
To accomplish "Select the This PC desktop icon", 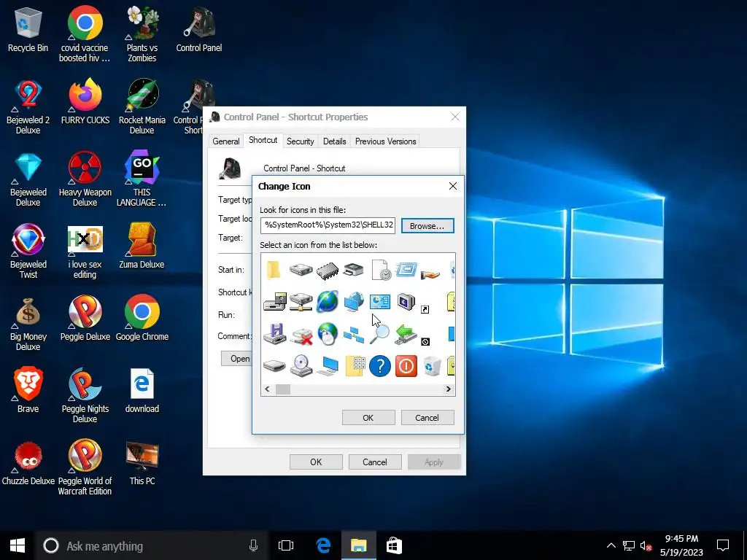I will pyautogui.click(x=142, y=463).
